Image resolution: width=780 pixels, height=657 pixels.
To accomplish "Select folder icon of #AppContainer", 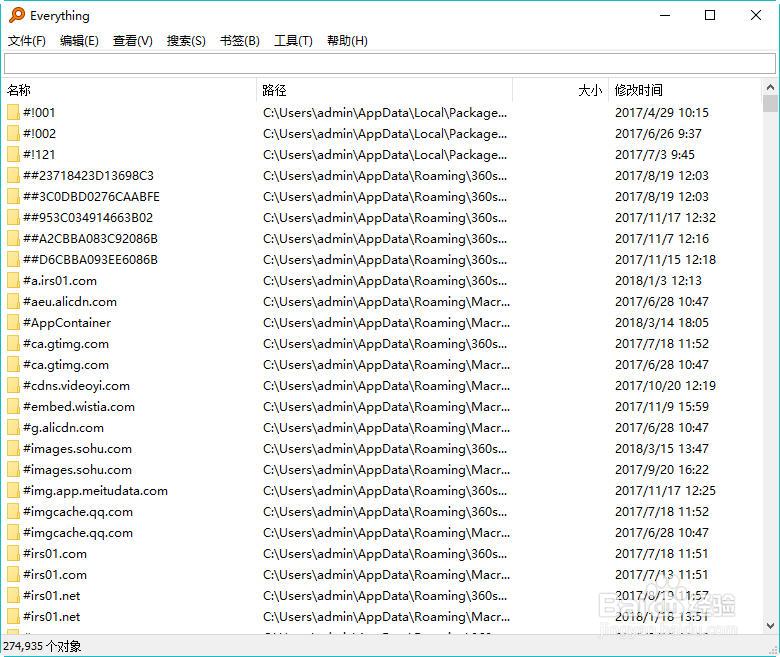I will (x=13, y=323).
